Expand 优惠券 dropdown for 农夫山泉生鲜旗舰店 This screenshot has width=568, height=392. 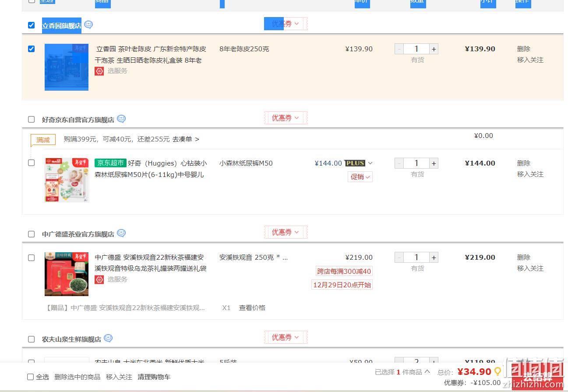(x=286, y=337)
